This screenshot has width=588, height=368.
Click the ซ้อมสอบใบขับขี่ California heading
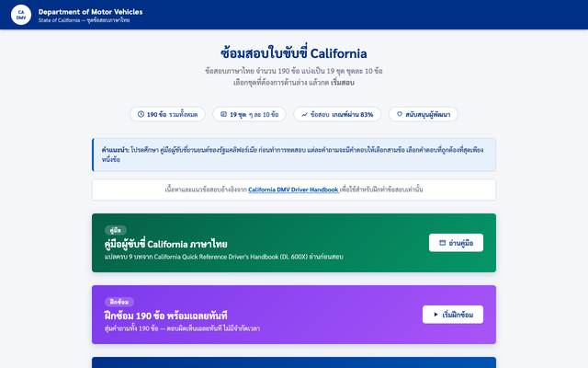pos(294,53)
